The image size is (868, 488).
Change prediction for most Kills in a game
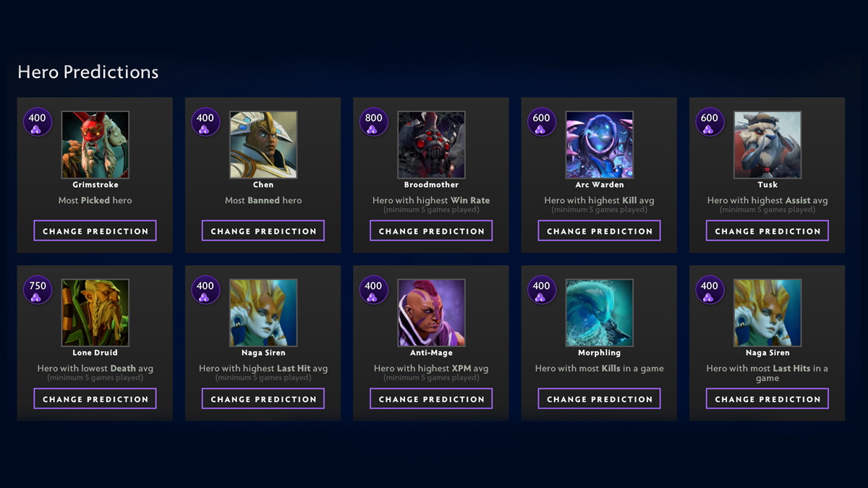pyautogui.click(x=599, y=399)
